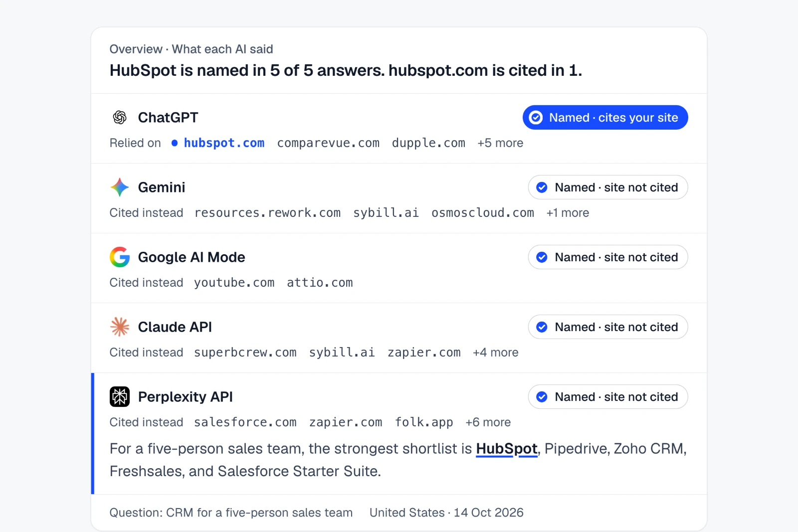This screenshot has height=532, width=798.
Task: Click the checkmark icon in ChatGPT's badge
Action: tap(536, 118)
